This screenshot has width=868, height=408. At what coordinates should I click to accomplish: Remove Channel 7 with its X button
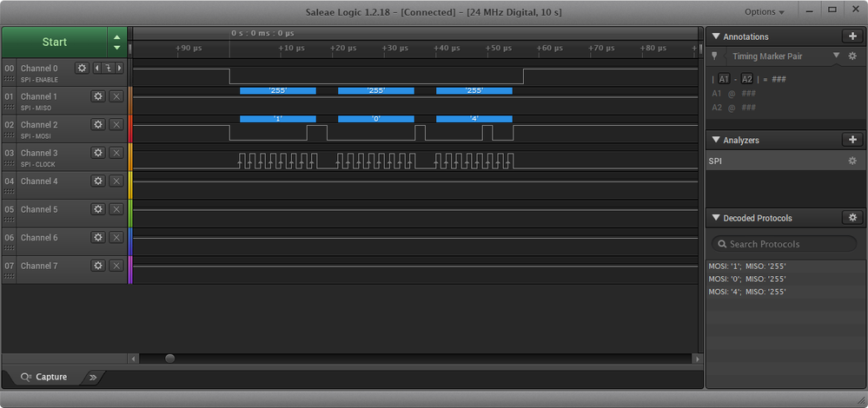(116, 266)
